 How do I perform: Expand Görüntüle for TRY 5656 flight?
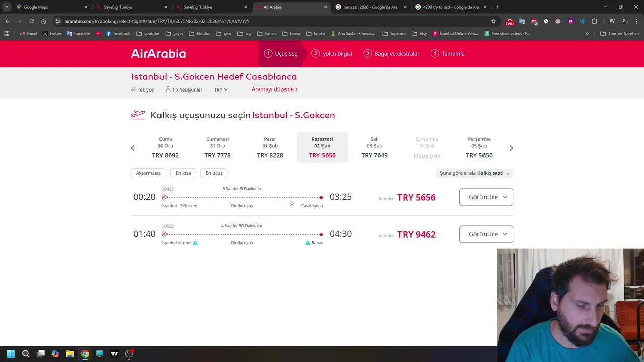click(x=486, y=197)
